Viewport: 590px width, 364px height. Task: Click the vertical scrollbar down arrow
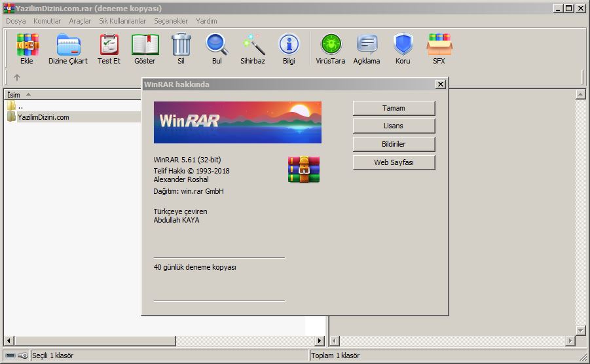click(x=581, y=331)
